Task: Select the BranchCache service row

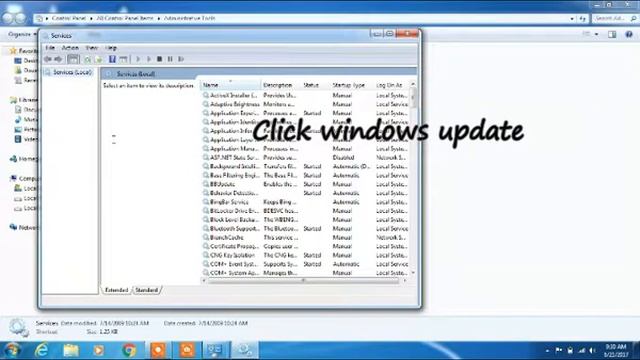Action: point(305,238)
